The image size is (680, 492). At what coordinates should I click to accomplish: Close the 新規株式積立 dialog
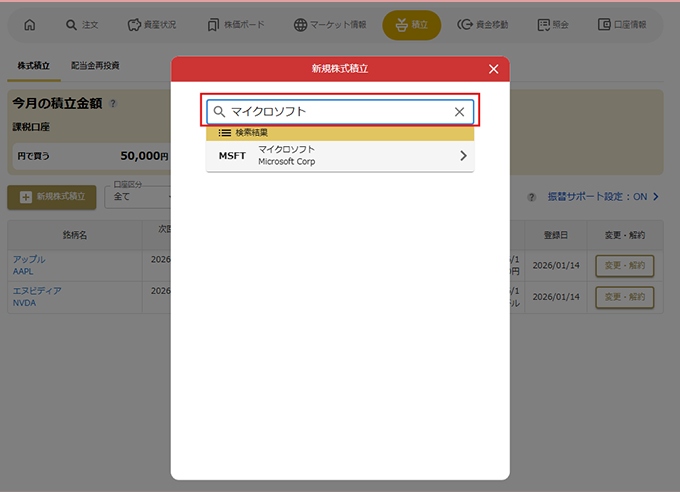(494, 69)
